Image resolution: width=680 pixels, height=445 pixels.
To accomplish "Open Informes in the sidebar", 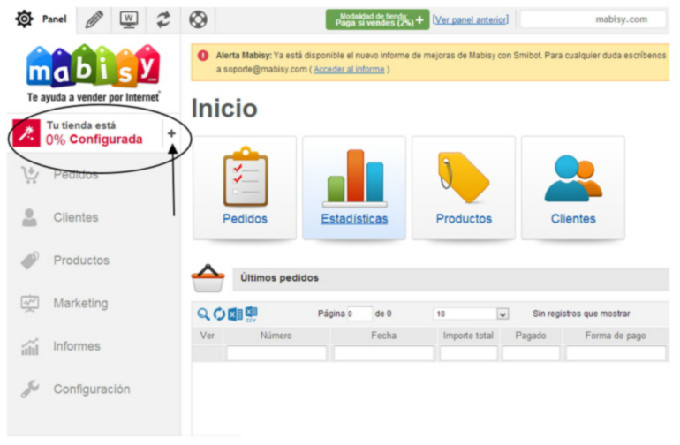I will (77, 346).
